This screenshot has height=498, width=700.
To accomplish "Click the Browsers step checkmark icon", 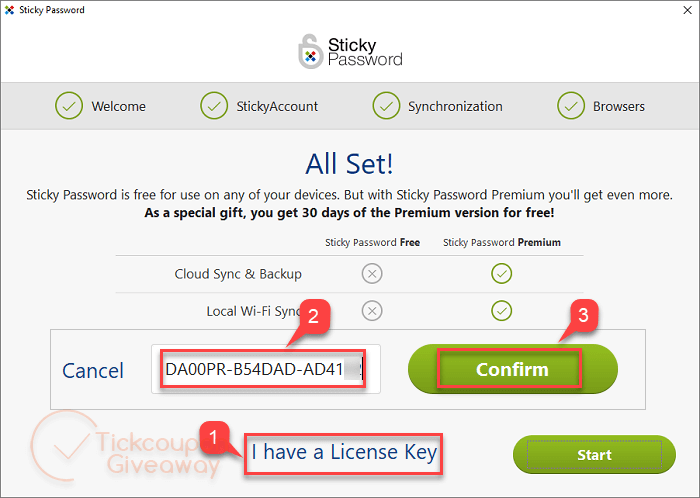I will [571, 106].
